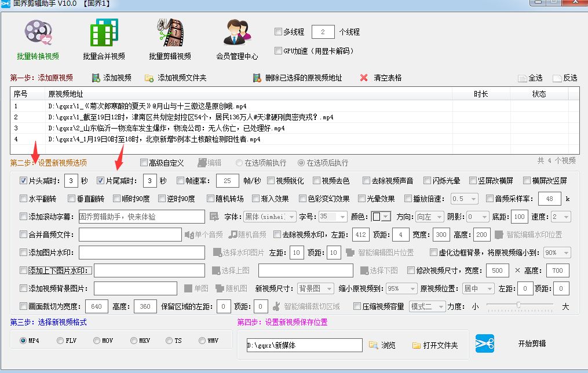The height and width of the screenshot is (373, 588).
Task: Open the 方向 向左 dropdown
Action: pos(430,217)
